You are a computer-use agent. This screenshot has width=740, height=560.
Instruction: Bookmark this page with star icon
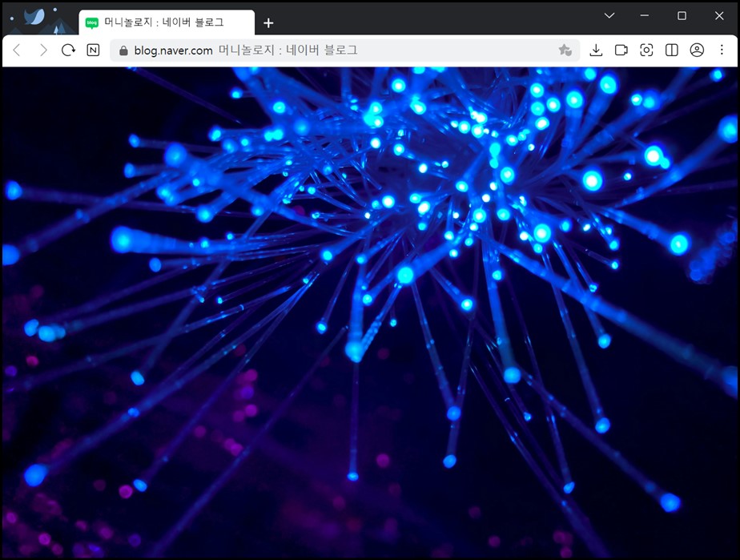coord(565,50)
